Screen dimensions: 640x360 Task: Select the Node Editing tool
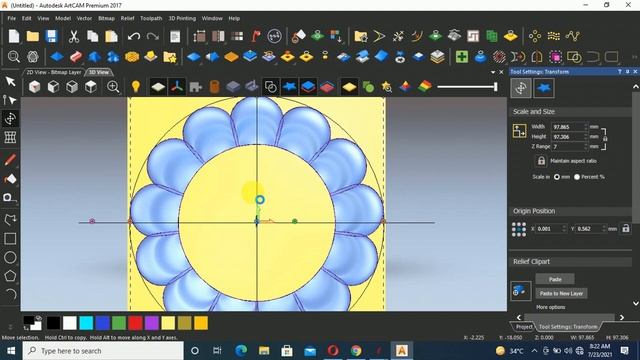pos(10,100)
